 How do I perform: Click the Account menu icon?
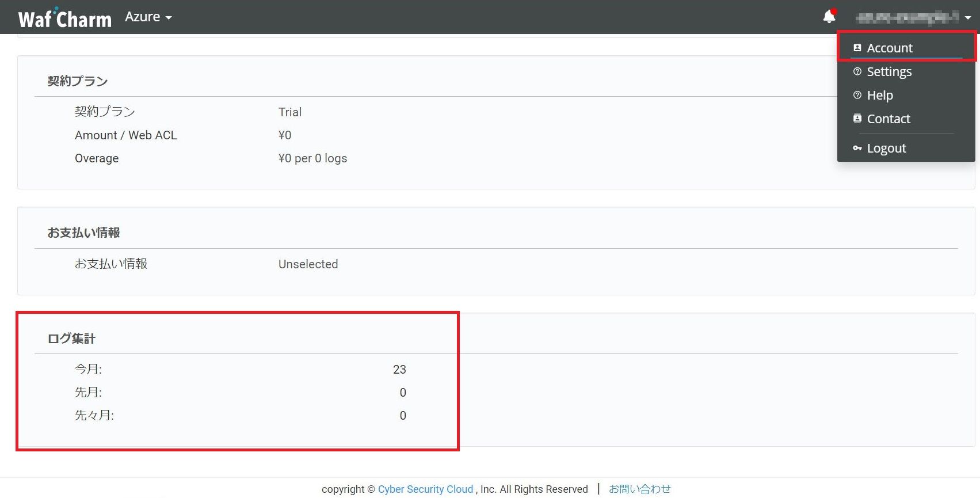[x=857, y=48]
